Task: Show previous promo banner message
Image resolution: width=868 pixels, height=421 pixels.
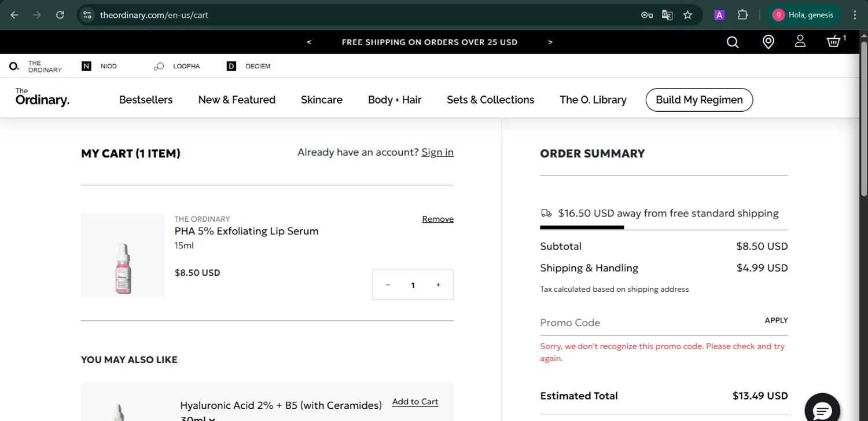Action: [x=309, y=42]
